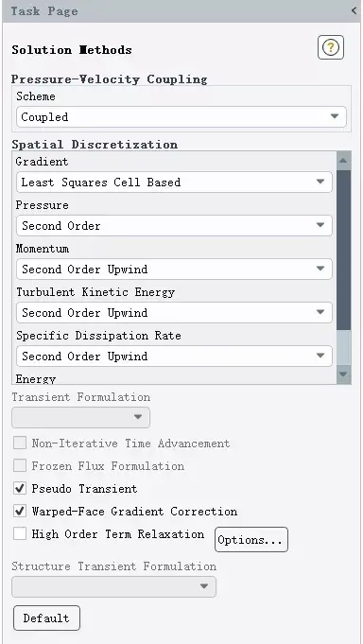Open the Coupled scheme dropdown arrow
Image resolution: width=363 pixels, height=644 pixels.
pos(335,116)
